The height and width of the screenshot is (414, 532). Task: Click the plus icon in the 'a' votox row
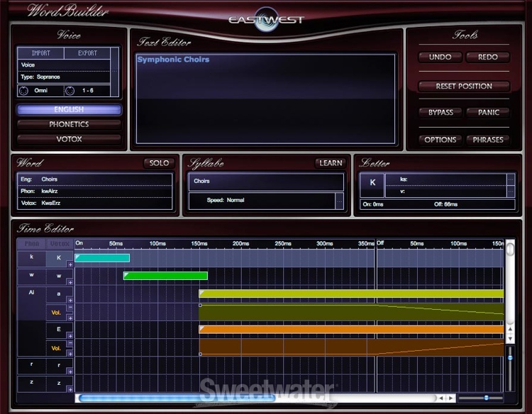[x=70, y=301]
